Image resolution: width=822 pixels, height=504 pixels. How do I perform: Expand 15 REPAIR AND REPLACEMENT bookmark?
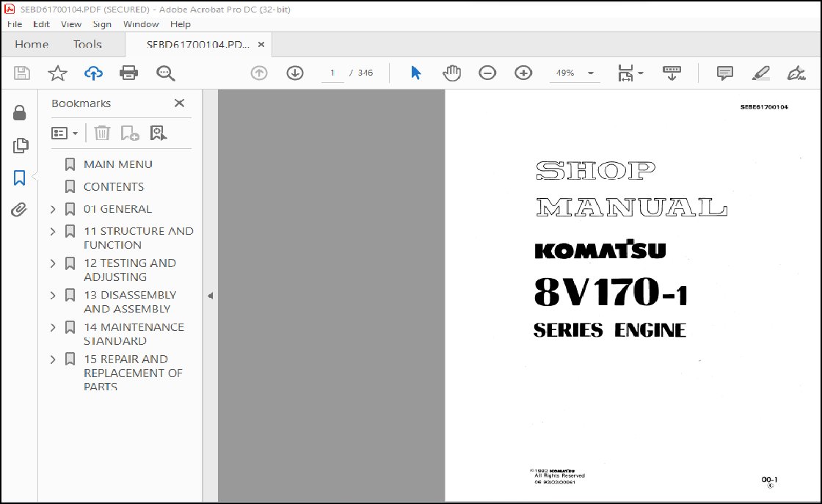point(52,359)
